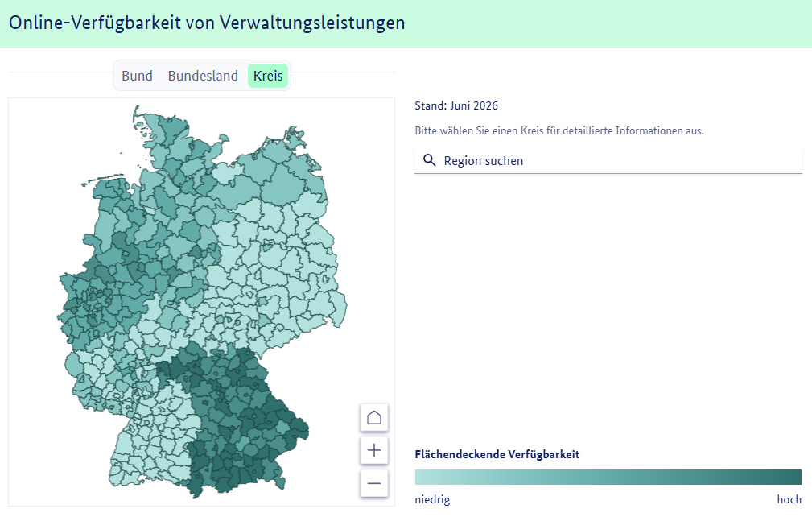Click the 'Bitte wählen Sie einen Kreis' hint text
Screen dimensions: 812x517
(x=559, y=130)
